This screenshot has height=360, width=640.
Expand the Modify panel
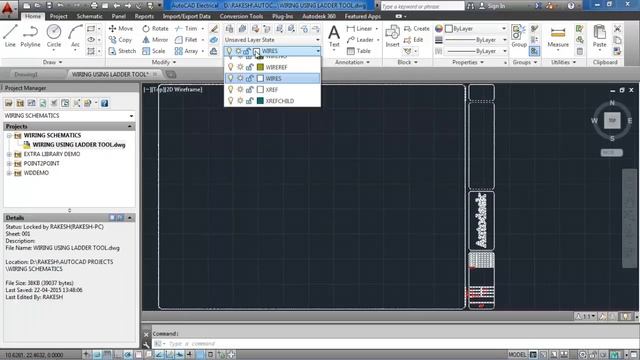click(x=164, y=62)
